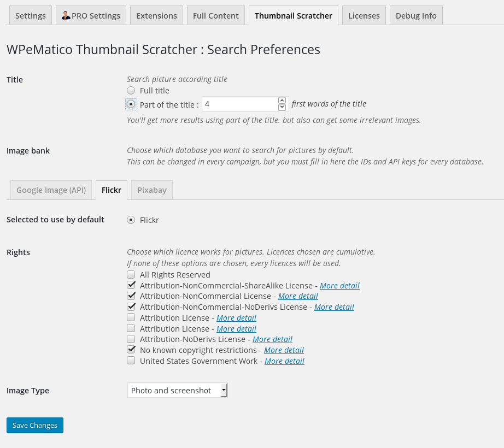The width and height of the screenshot is (504, 448).
Task: Click the Image bank section label
Action: pos(28,151)
